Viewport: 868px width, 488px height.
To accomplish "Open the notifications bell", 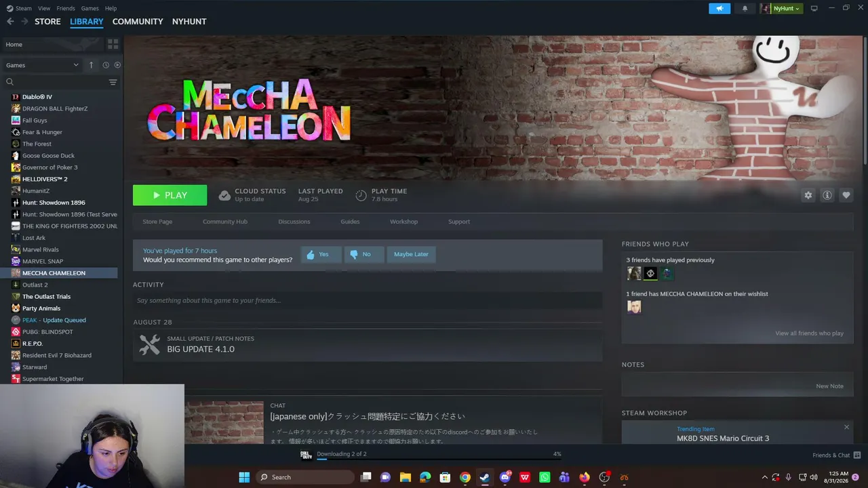I will click(745, 8).
